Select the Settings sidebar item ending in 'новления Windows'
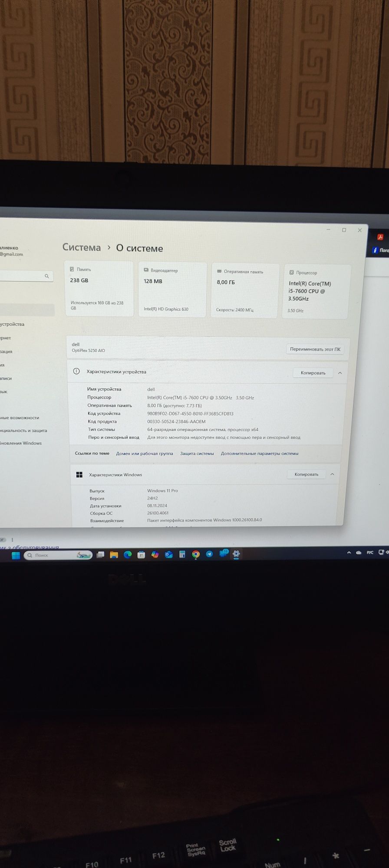The height and width of the screenshot is (868, 389). point(21,443)
